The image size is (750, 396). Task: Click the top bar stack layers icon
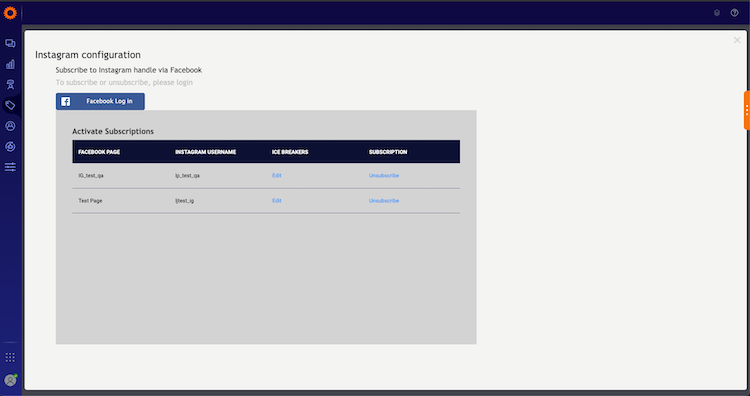[x=717, y=13]
